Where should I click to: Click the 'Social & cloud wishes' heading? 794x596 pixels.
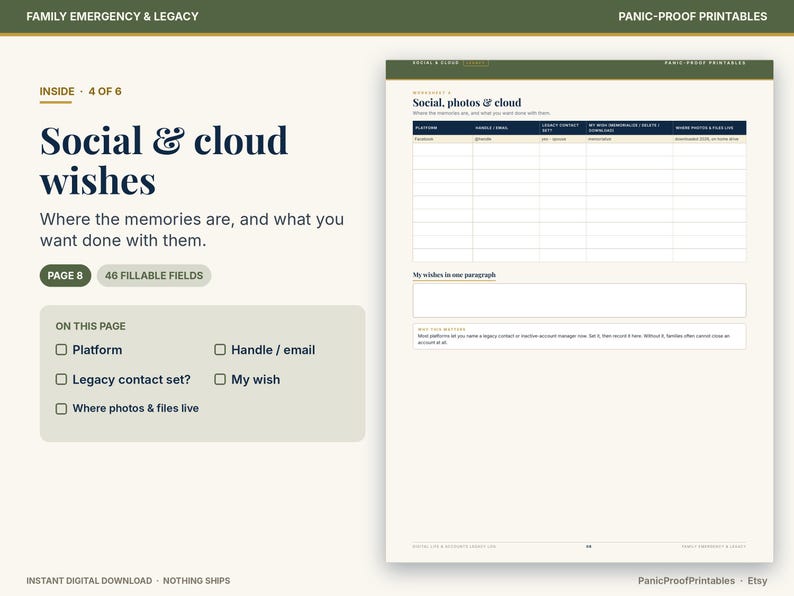164,160
